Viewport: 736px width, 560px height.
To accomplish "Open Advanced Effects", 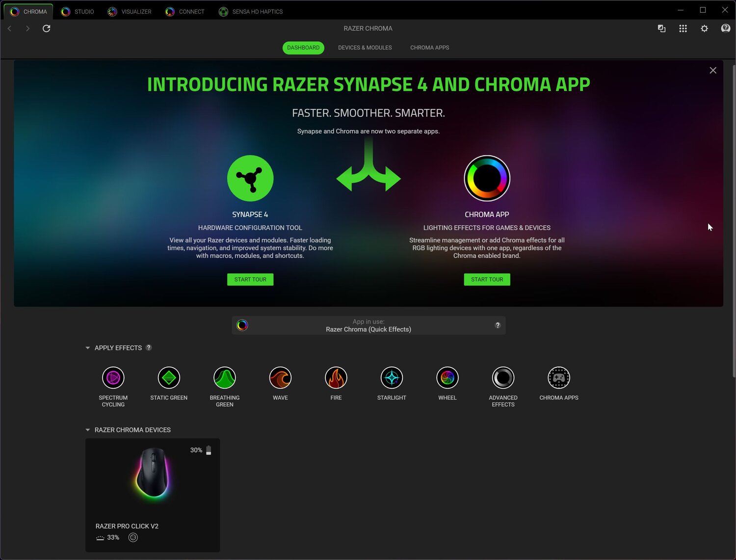I will point(503,378).
